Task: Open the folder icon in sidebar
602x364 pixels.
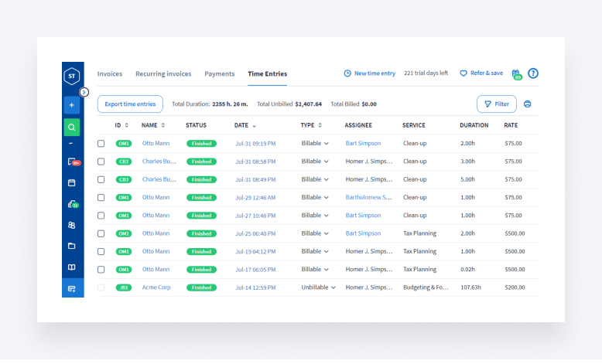Action: tap(72, 246)
